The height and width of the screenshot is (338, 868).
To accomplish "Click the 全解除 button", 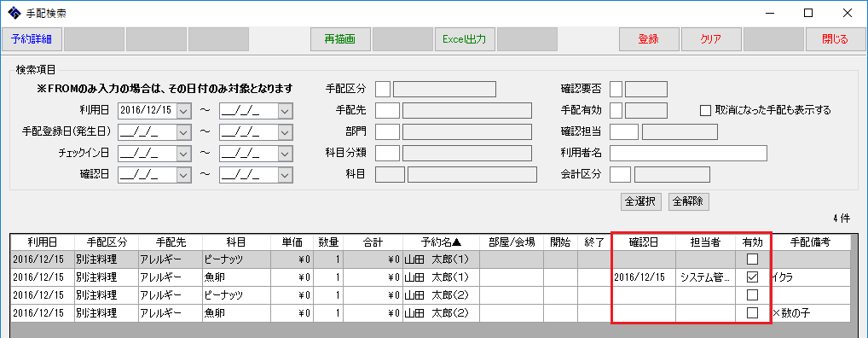I will (x=688, y=201).
